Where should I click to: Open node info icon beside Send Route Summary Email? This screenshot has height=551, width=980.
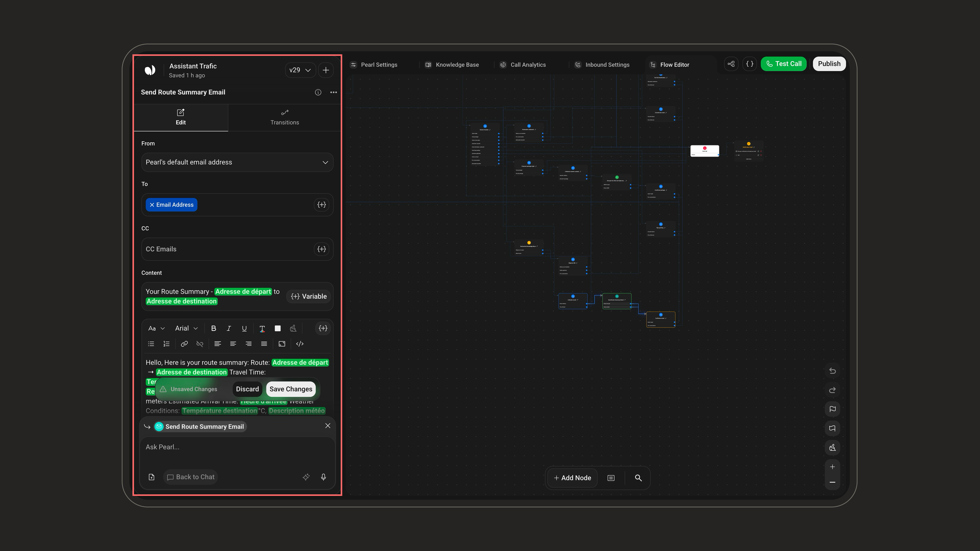318,92
